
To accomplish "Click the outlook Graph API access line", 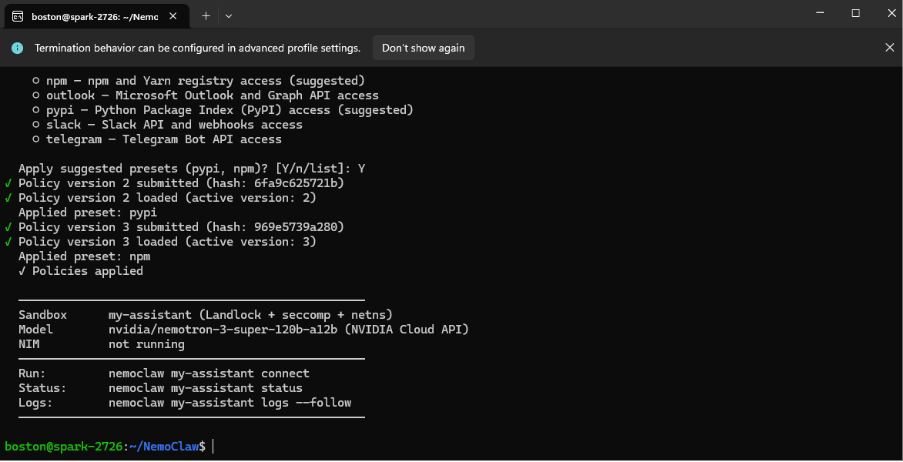I will pyautogui.click(x=206, y=95).
